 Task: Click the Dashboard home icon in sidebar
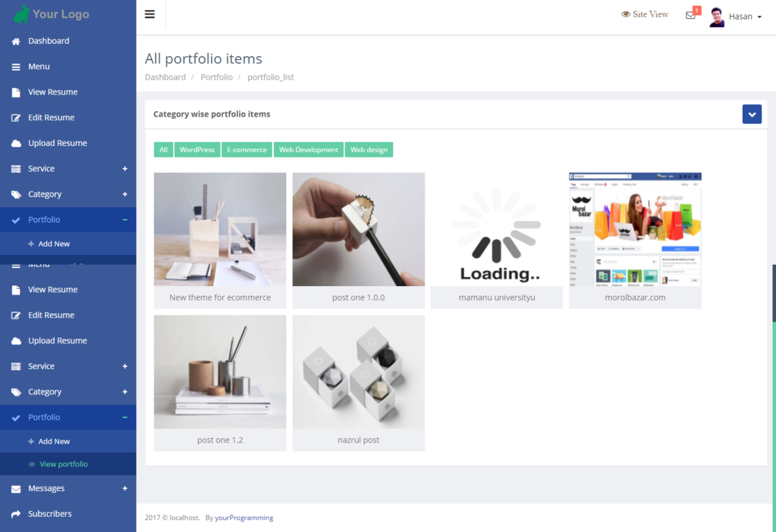click(16, 41)
